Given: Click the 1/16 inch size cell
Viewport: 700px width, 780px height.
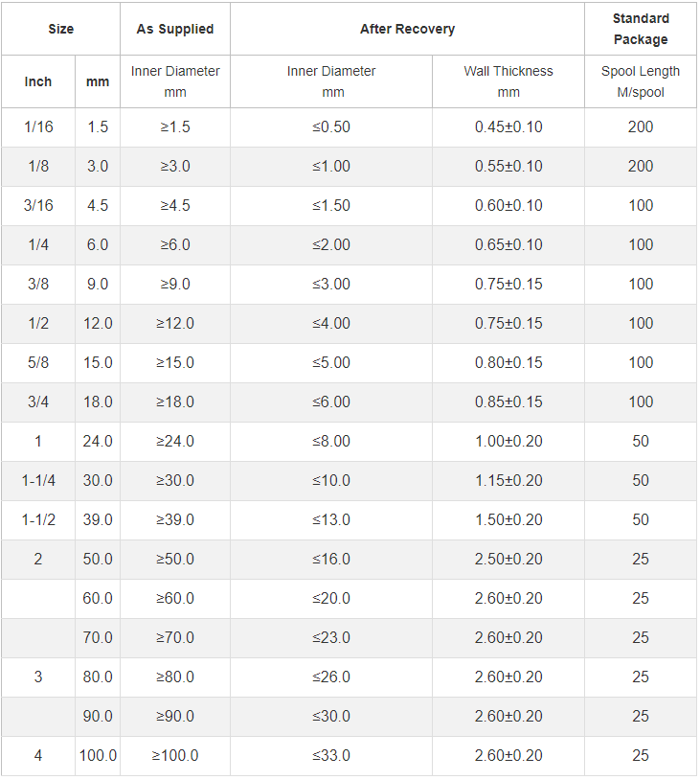Looking at the screenshot, I should click(x=38, y=126).
